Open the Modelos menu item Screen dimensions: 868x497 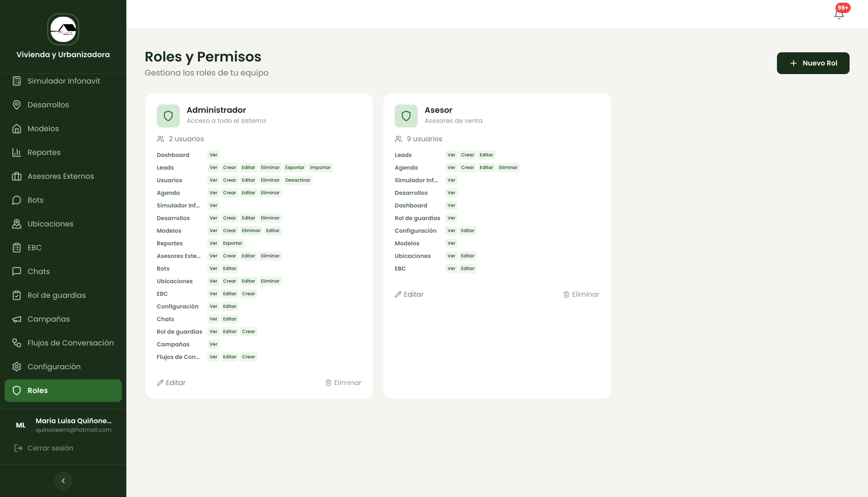tap(63, 129)
